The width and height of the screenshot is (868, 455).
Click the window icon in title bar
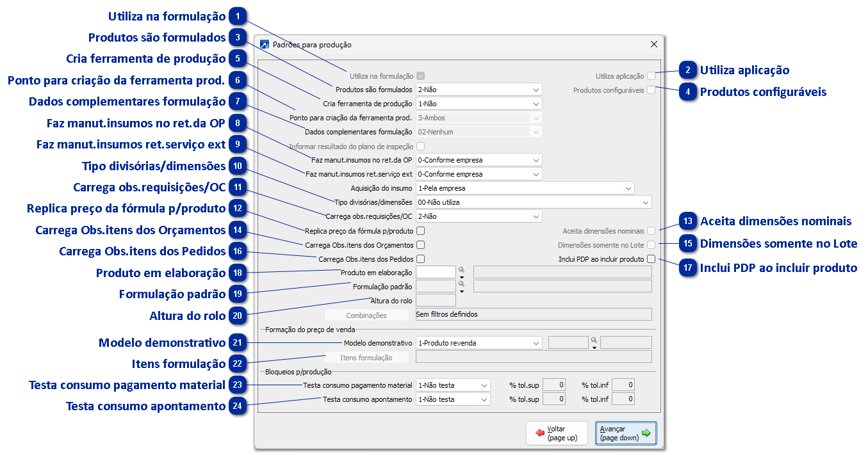[265, 45]
